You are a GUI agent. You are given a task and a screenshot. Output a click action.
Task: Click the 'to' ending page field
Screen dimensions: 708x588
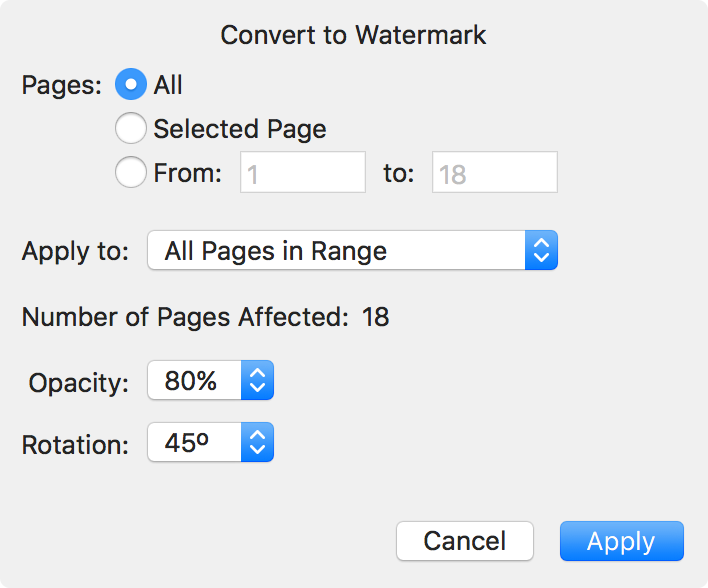494,173
